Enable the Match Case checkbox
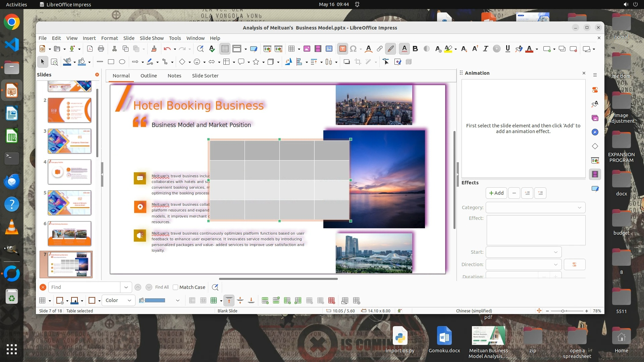 [x=175, y=287]
